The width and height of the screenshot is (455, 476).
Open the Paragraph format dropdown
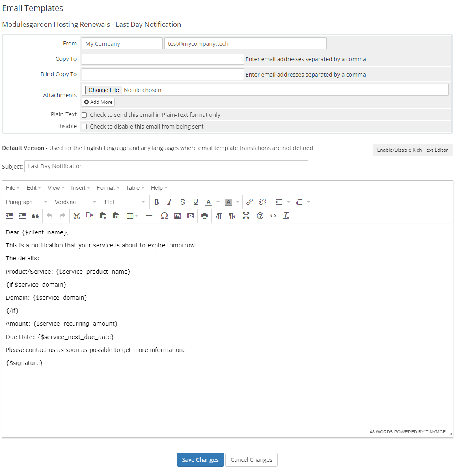27,202
